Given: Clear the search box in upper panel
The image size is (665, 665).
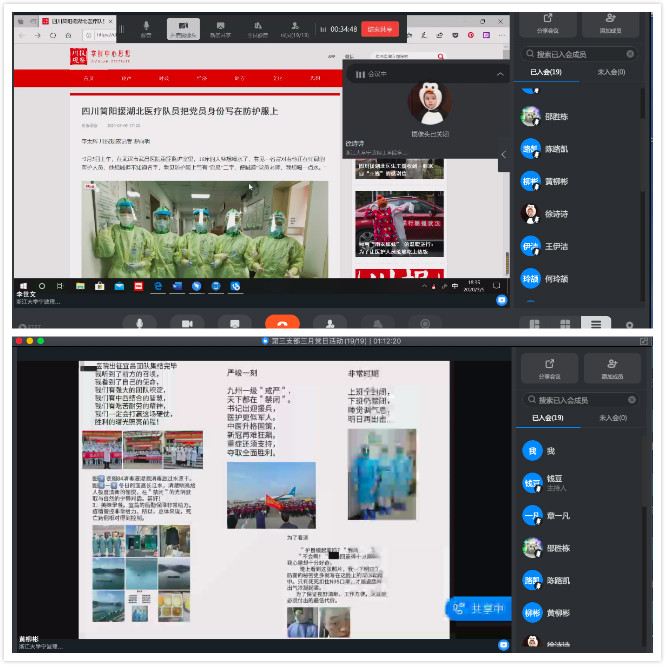Looking at the screenshot, I should click(x=630, y=54).
